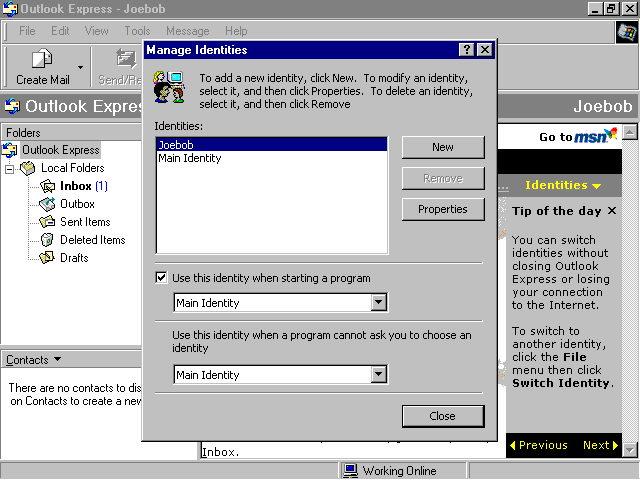Close the Manage Identities dialog with X

click(484, 50)
